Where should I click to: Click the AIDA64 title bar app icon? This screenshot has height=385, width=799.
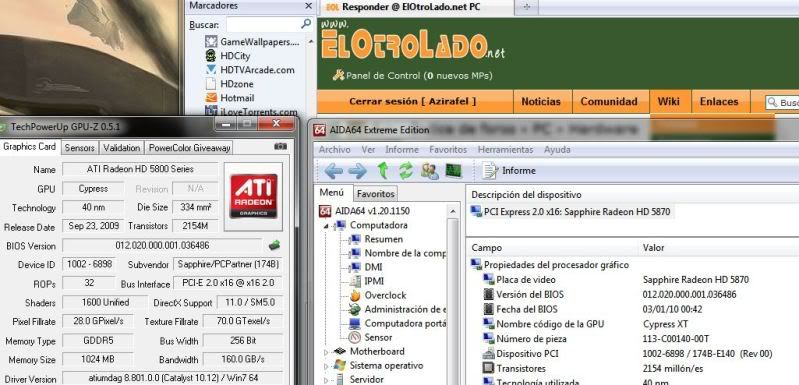click(x=319, y=130)
